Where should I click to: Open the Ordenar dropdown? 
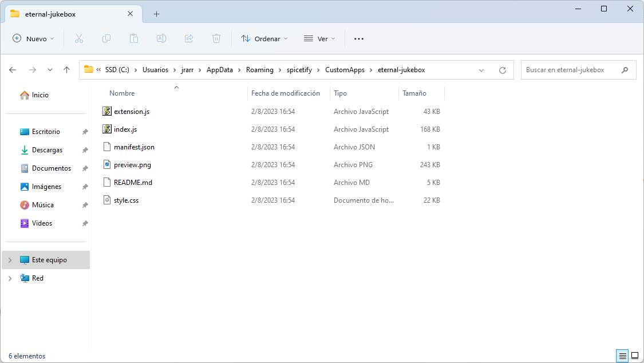tap(264, 38)
